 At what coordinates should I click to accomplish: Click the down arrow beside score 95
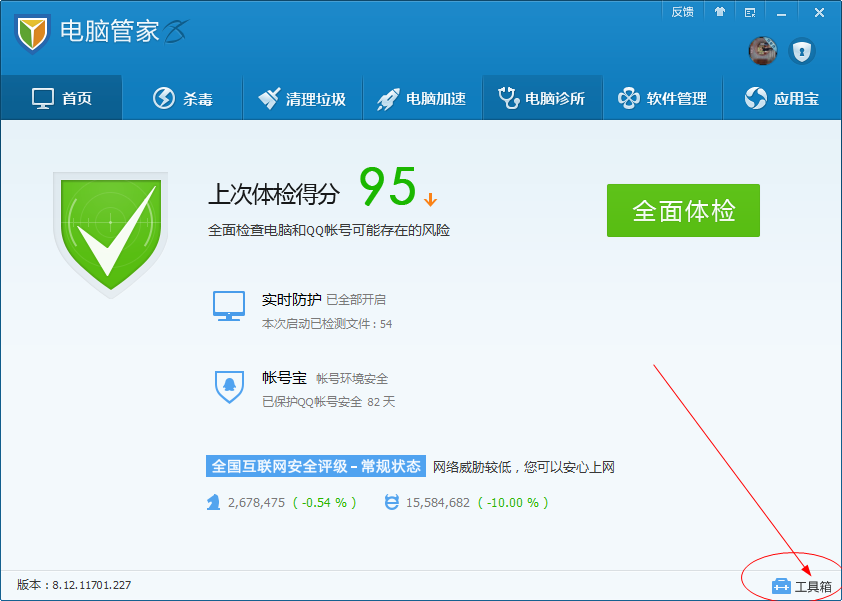(430, 199)
